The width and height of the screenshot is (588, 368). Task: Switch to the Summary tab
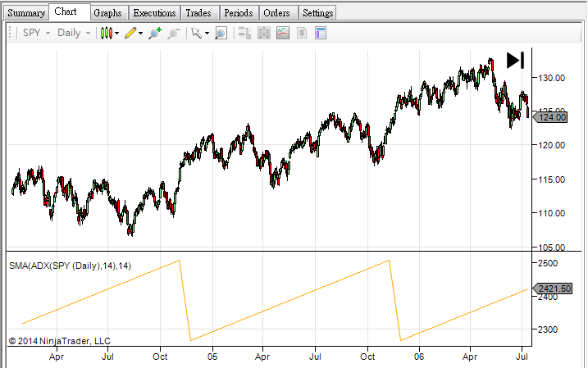coord(25,13)
